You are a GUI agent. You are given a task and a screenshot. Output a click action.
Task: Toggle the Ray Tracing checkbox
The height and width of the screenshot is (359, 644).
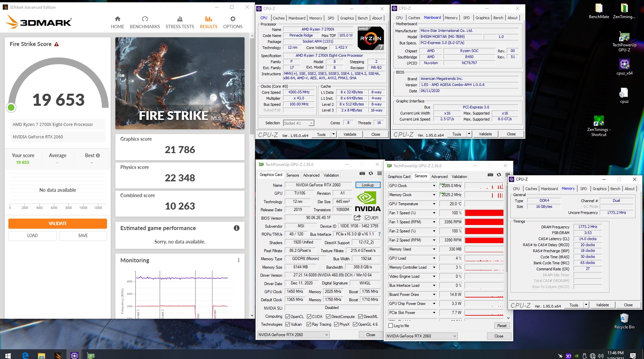tap(309, 324)
